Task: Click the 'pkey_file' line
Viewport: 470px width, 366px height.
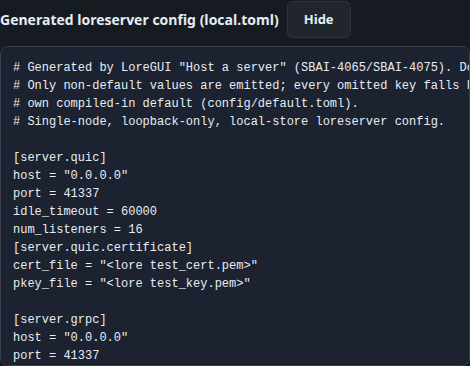Action: click(132, 283)
